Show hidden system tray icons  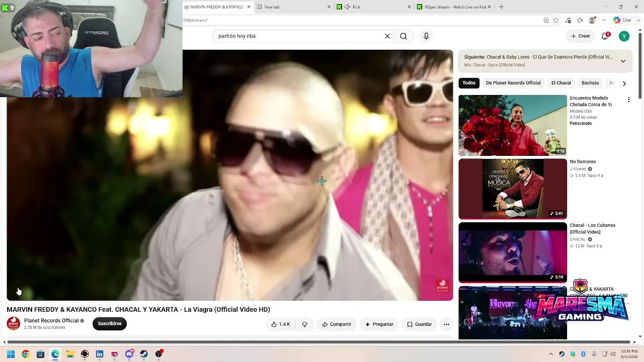click(x=551, y=354)
